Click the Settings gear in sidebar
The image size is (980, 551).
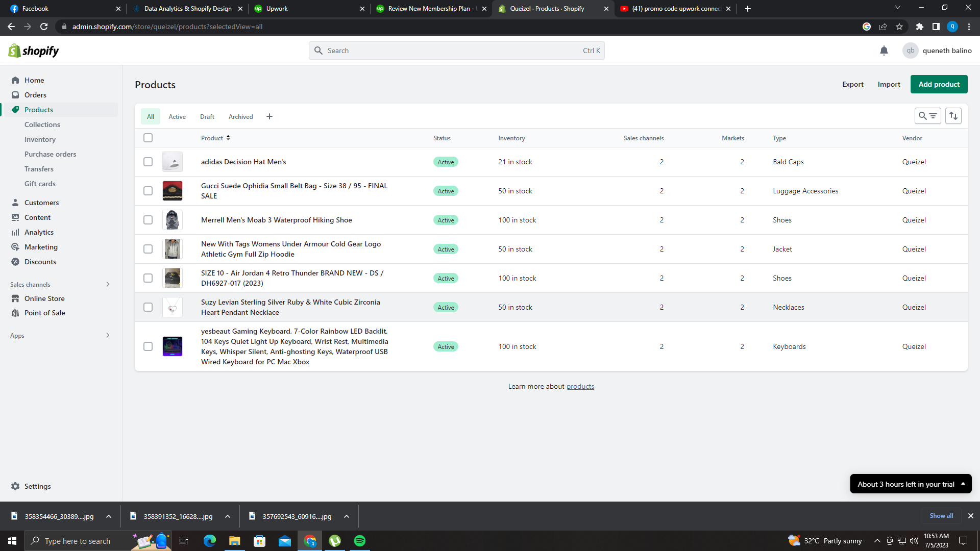pos(15,486)
